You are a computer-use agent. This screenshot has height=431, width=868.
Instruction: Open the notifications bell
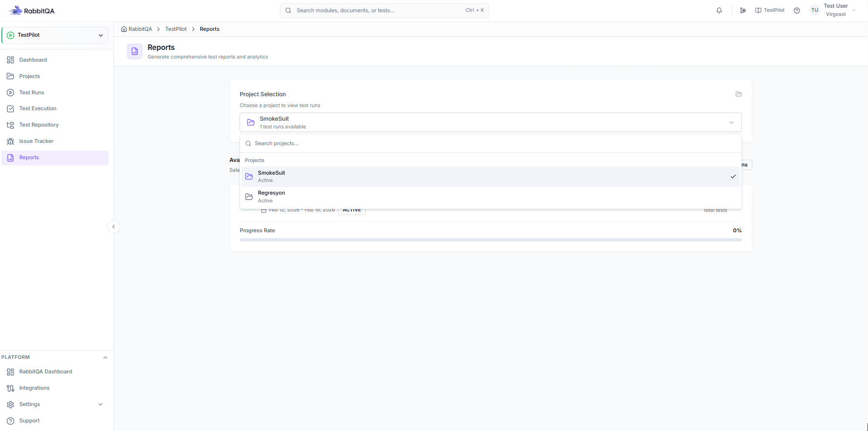(719, 10)
